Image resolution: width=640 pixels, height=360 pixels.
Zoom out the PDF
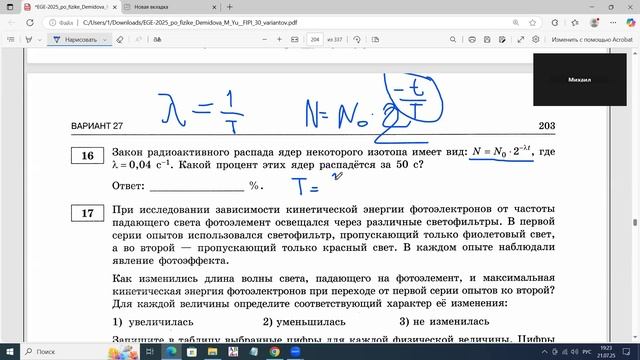coord(264,40)
